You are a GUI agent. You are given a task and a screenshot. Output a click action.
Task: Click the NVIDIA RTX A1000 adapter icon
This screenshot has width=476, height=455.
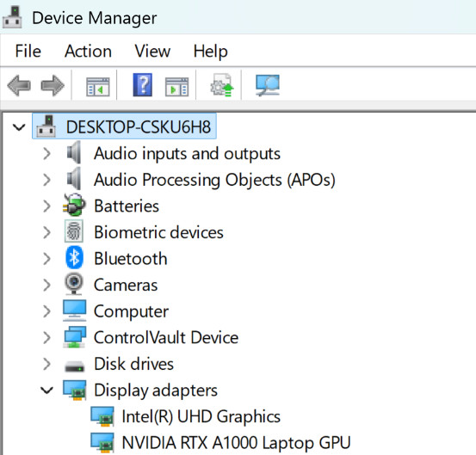pyautogui.click(x=102, y=443)
